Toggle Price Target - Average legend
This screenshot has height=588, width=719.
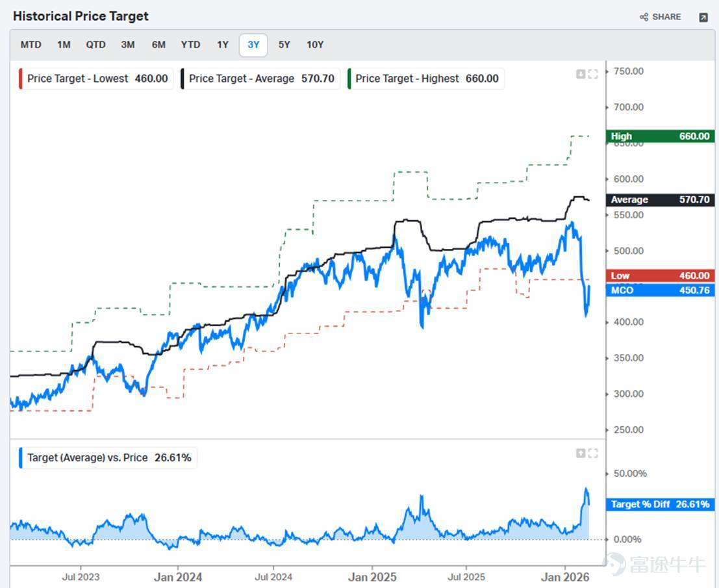coord(260,79)
